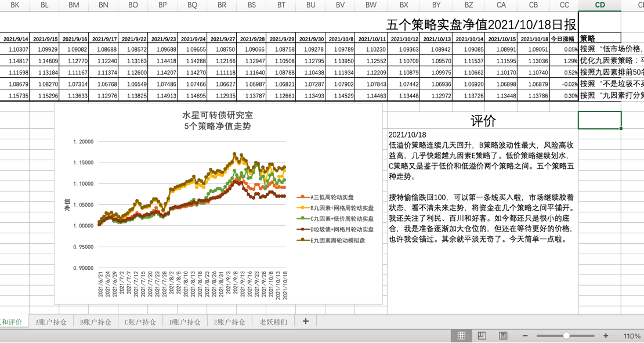644x343 pixels.
Task: Add a new sheet with plus button
Action: click(x=306, y=322)
